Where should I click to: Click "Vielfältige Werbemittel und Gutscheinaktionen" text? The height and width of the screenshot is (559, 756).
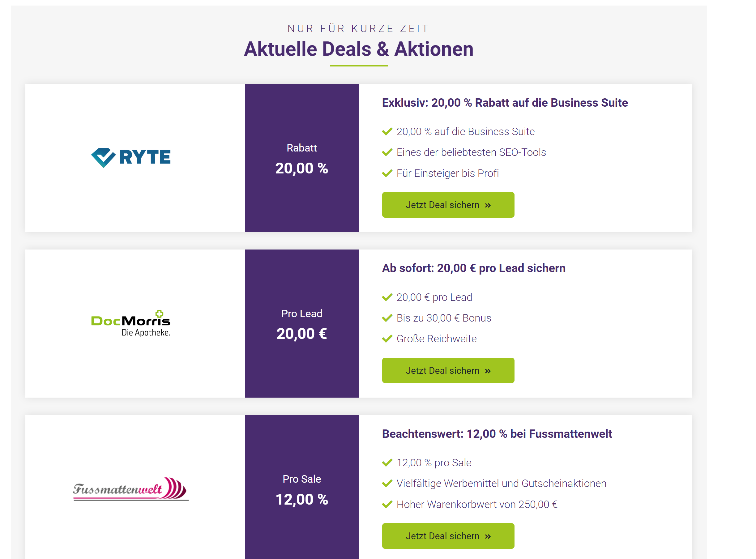click(502, 484)
